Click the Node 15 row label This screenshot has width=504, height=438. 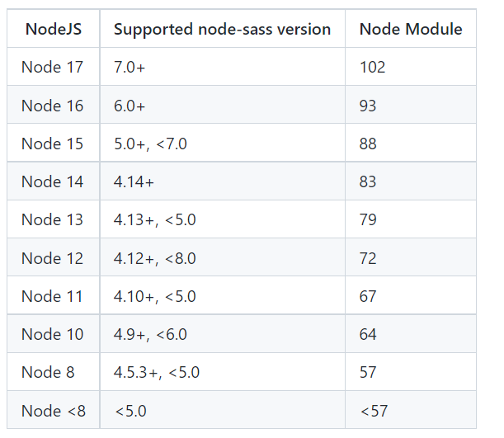53,144
